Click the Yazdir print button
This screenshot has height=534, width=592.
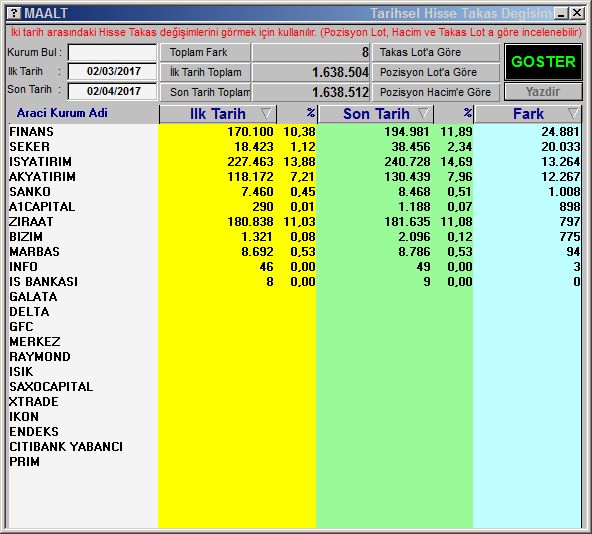[543, 92]
